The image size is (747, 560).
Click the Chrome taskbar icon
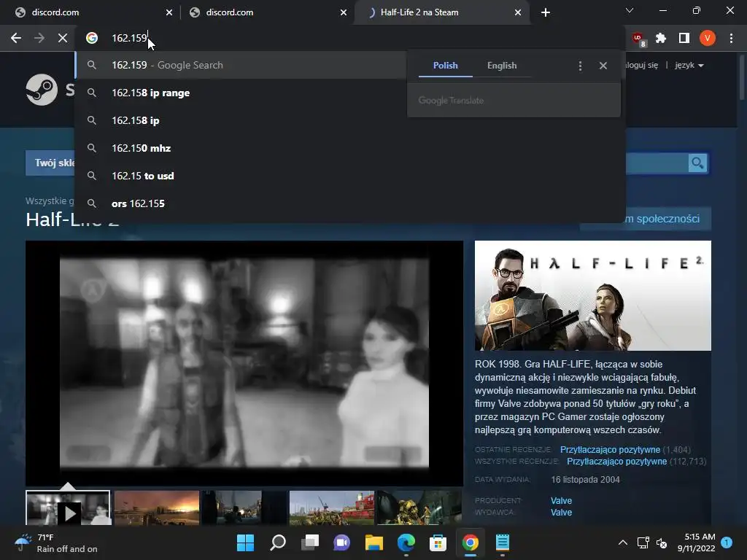point(471,542)
